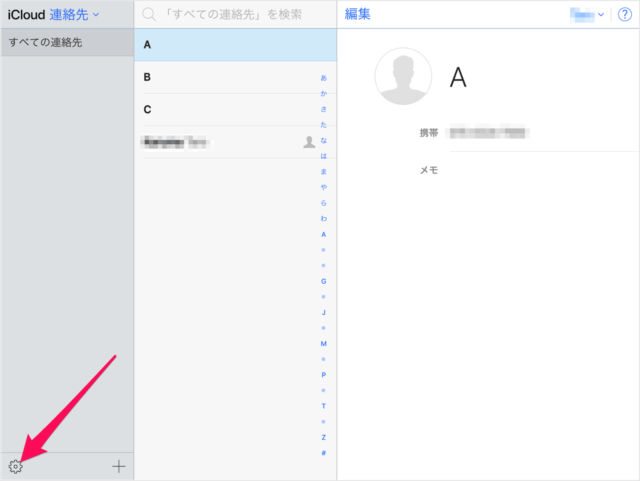Jump to letter Z in index bar
Image resolution: width=640 pixels, height=481 pixels.
click(323, 437)
